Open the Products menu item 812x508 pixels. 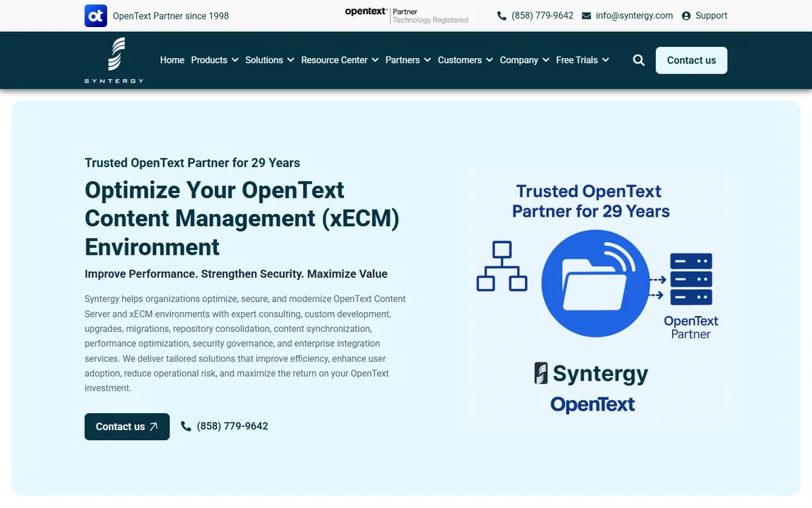coord(209,60)
